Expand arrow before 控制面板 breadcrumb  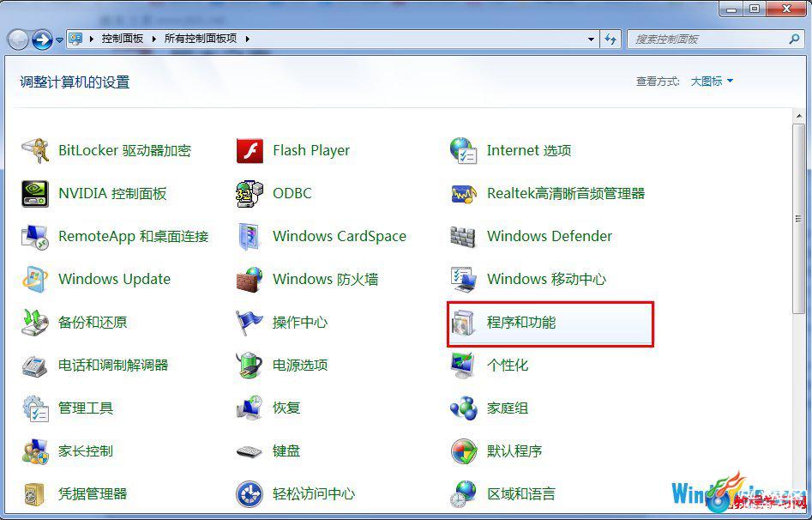92,39
